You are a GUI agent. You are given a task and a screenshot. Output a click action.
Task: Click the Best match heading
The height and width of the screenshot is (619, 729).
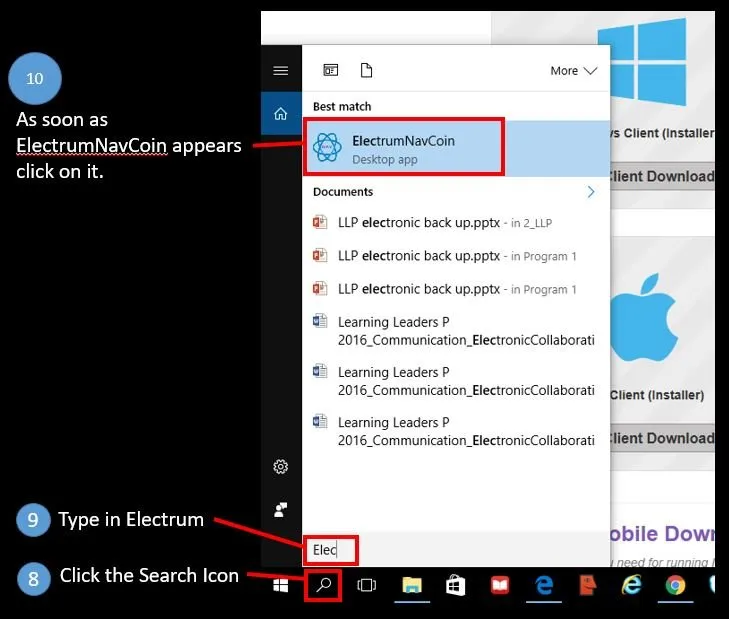(342, 106)
